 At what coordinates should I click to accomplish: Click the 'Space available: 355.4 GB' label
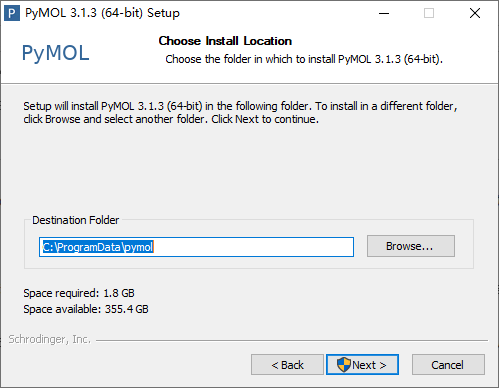point(86,309)
